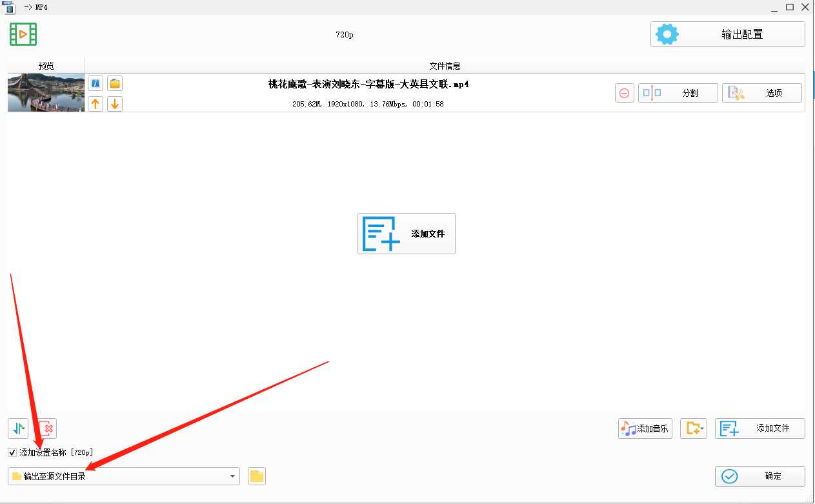Click the green video icon at top left
Viewport: 815px width, 504px height.
[x=23, y=34]
